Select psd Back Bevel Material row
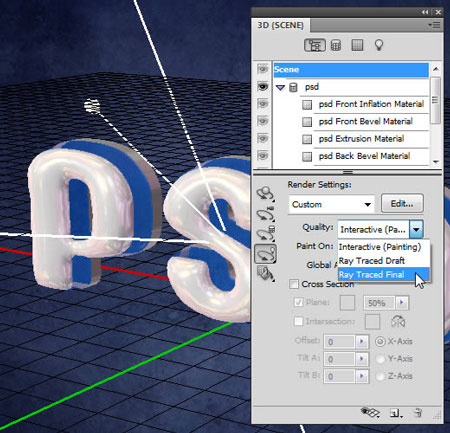 tap(351, 156)
